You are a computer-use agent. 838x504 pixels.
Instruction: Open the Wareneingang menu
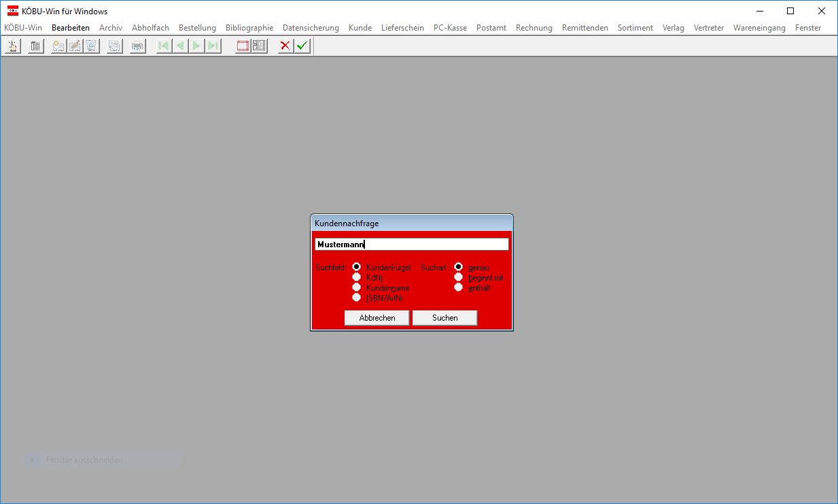[759, 28]
